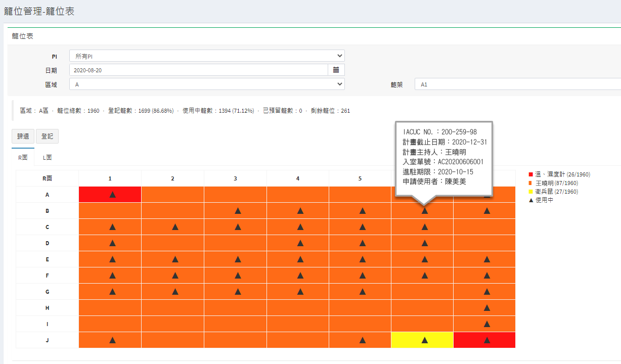Select the R面 tab

(x=23, y=157)
